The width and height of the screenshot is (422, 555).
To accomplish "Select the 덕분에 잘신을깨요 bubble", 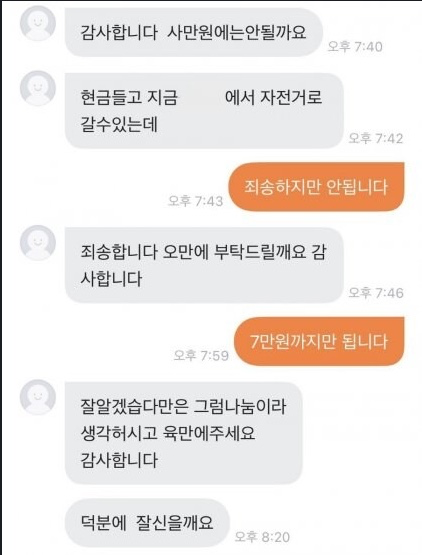I will pyautogui.click(x=147, y=523).
